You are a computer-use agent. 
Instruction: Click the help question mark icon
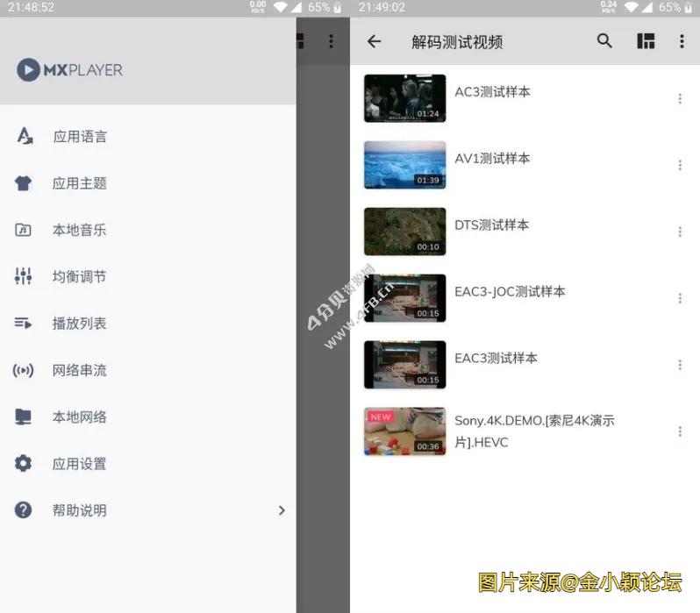(23, 510)
